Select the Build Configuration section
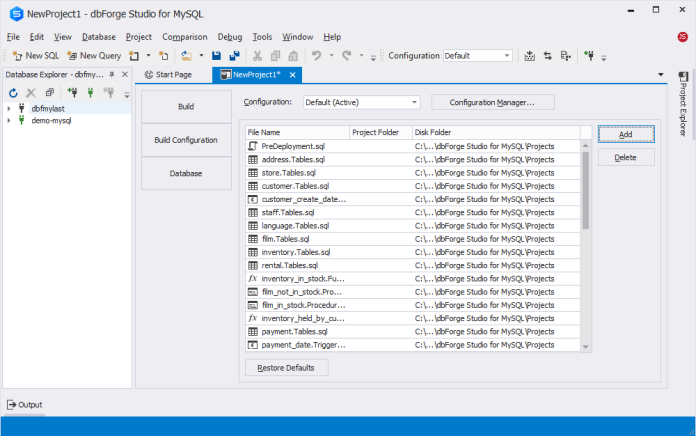The width and height of the screenshot is (696, 436). click(186, 140)
